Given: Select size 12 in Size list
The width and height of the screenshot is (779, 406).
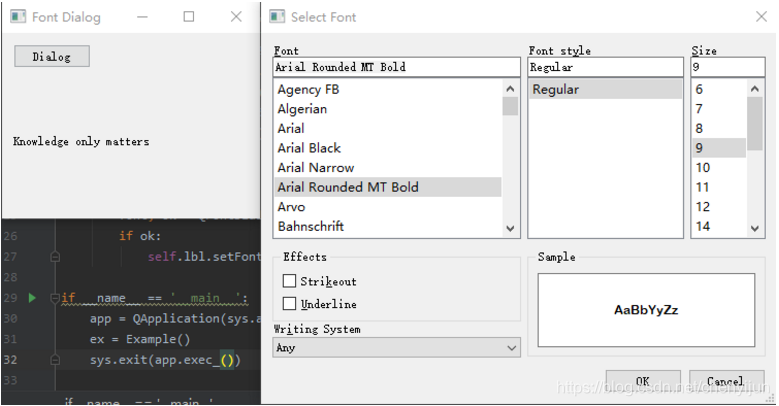Looking at the screenshot, I should click(719, 207).
